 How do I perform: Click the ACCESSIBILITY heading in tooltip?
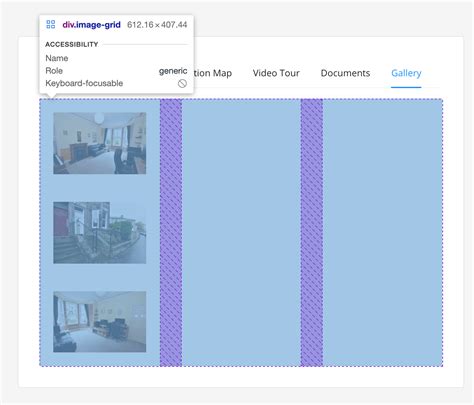72,44
